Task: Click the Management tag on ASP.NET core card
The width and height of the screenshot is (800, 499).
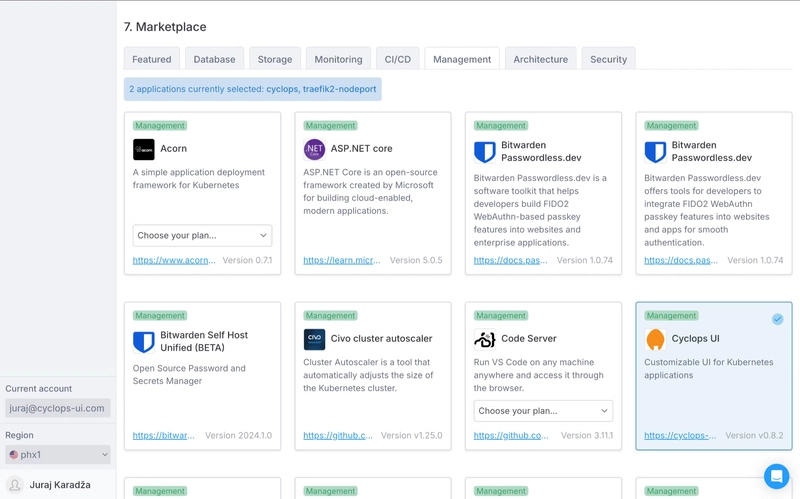Action: click(x=330, y=126)
